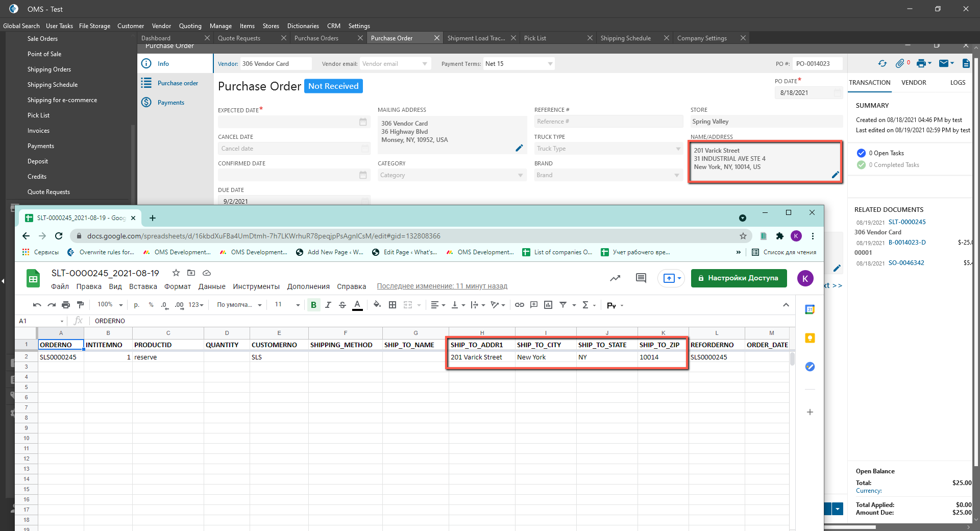This screenshot has width=980, height=531.
Task: Click the email envelope icon
Action: click(943, 63)
